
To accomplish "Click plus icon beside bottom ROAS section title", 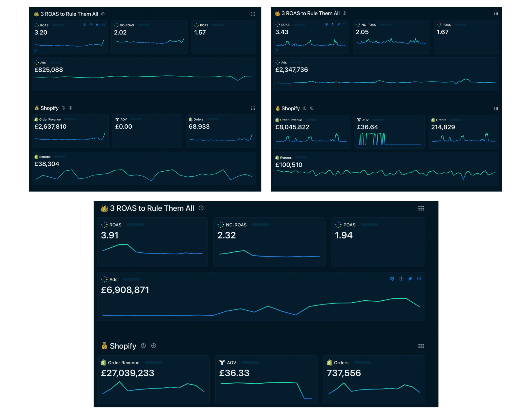I will coord(201,208).
